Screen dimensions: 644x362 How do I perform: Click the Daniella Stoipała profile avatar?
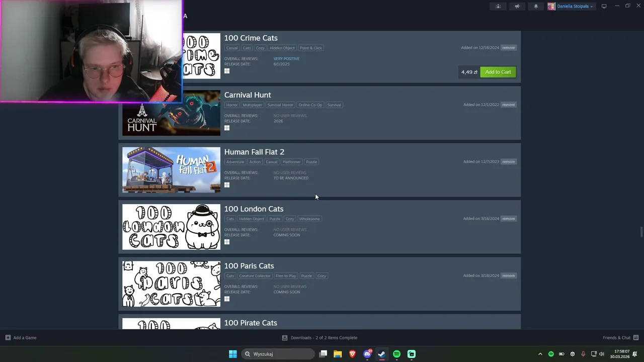(x=551, y=6)
